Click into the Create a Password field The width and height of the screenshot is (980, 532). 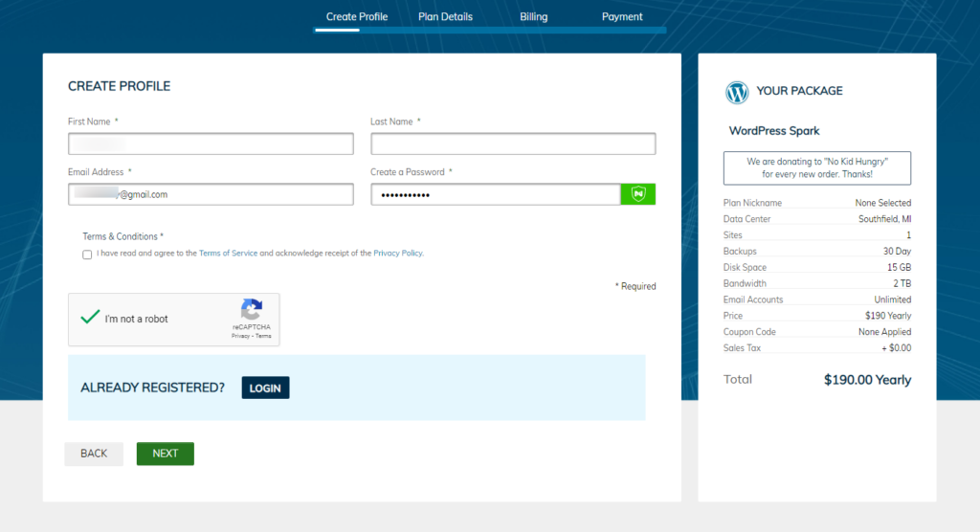pyautogui.click(x=496, y=194)
